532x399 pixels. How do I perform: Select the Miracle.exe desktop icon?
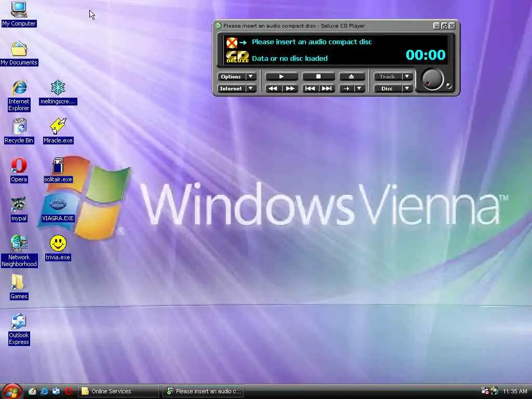coord(58,131)
